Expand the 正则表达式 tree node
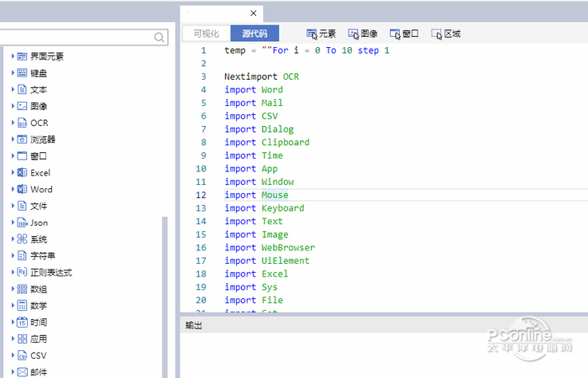Screen dimensions: 588x378 [x=13, y=273]
